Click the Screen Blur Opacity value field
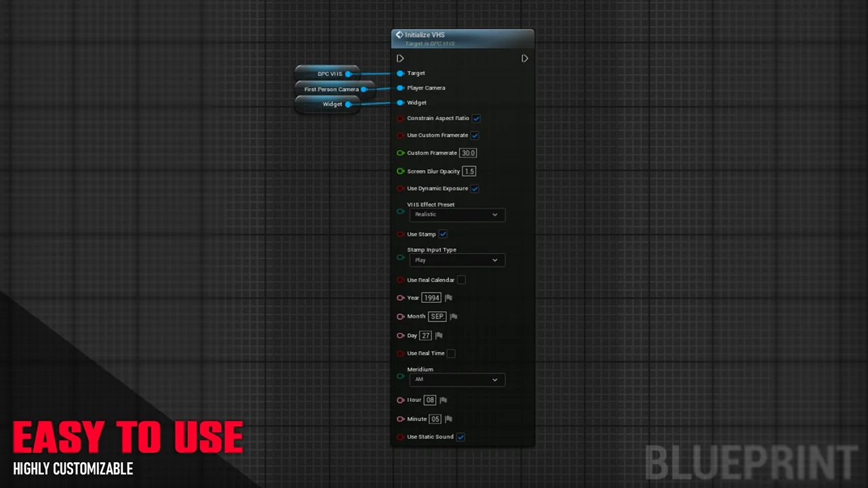The width and height of the screenshot is (868, 488). (469, 171)
